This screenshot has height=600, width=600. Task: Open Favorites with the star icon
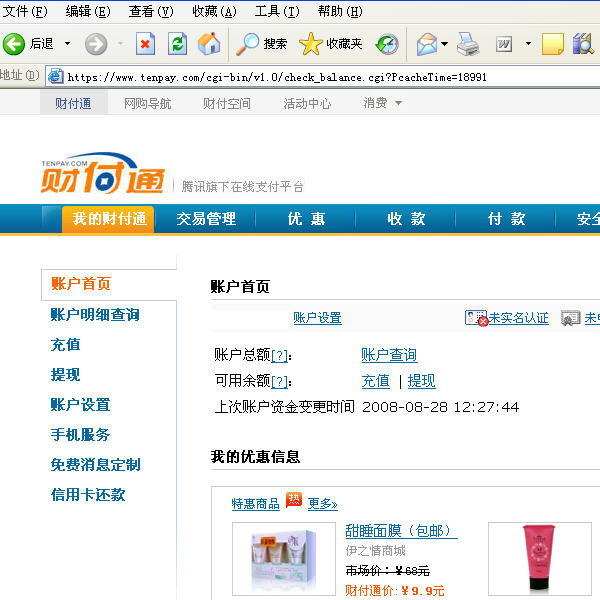[311, 44]
